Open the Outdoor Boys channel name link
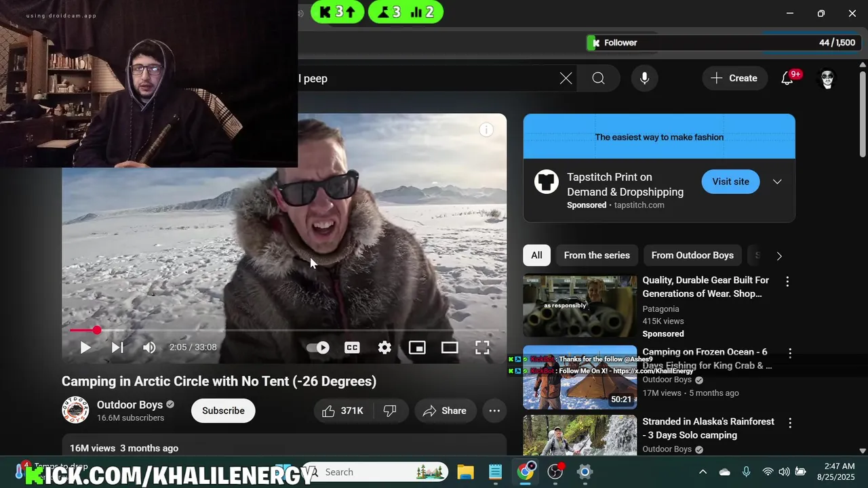The image size is (868, 488). [x=130, y=405]
